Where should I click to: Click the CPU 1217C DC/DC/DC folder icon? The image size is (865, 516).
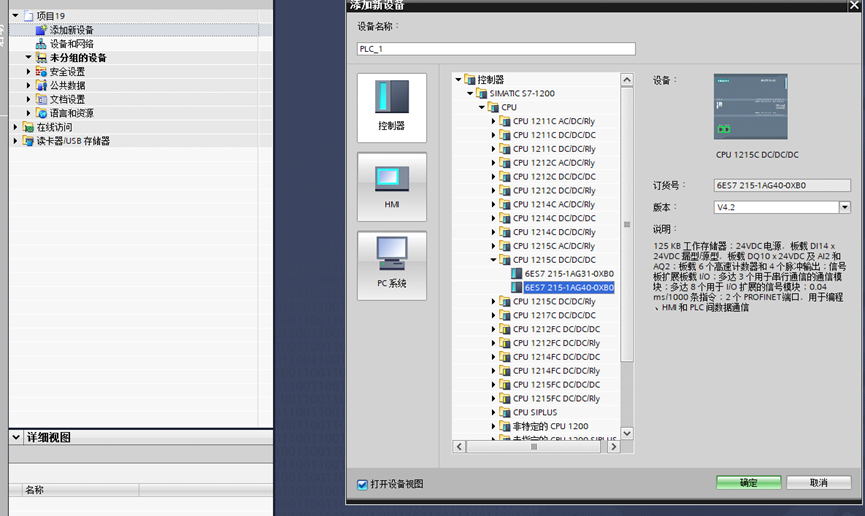504,315
